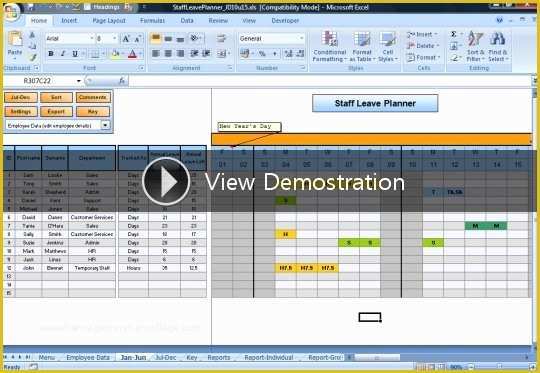This screenshot has width=540, height=373.
Task: Click the Align Text Right icon
Action: click(180, 53)
